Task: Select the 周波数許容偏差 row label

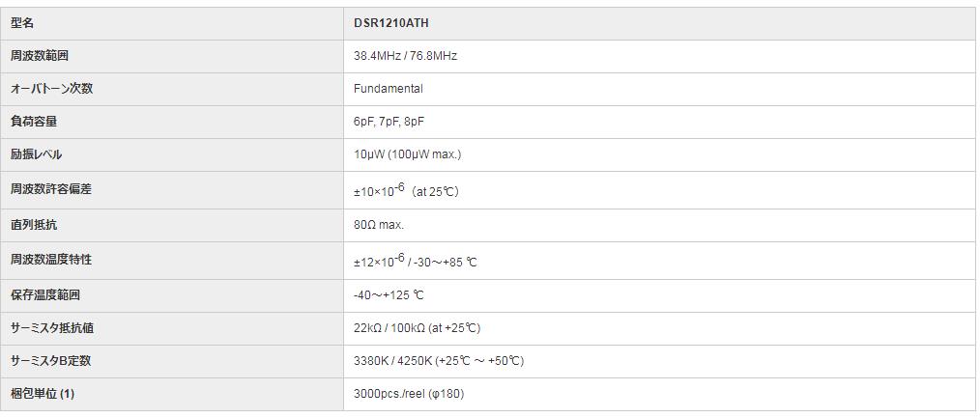Action: (x=50, y=189)
